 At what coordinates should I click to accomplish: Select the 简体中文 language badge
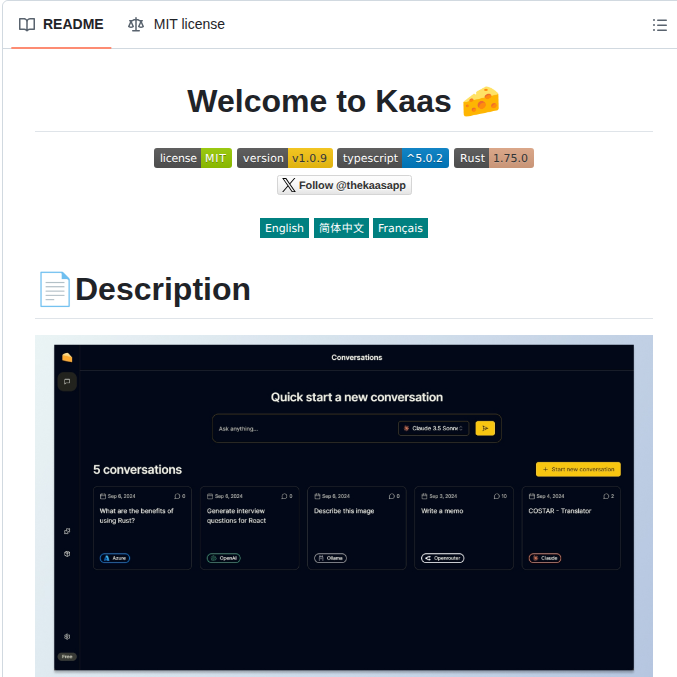pos(341,228)
